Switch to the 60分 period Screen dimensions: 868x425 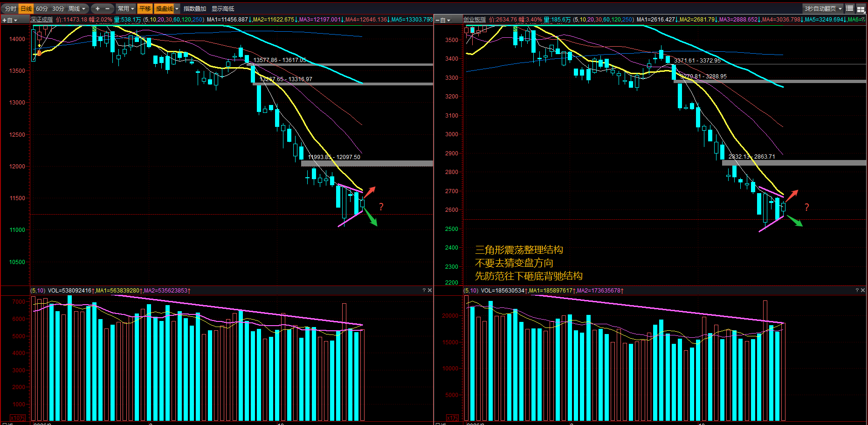tap(42, 8)
